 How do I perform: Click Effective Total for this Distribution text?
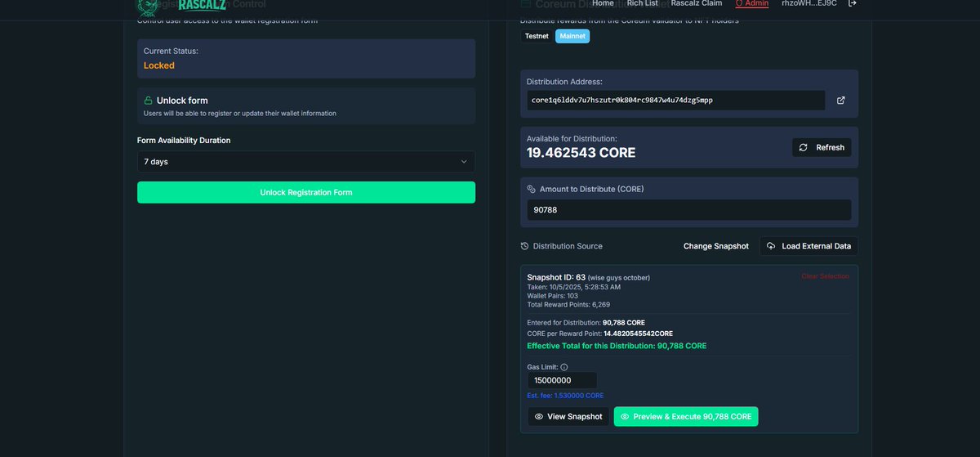pos(617,346)
